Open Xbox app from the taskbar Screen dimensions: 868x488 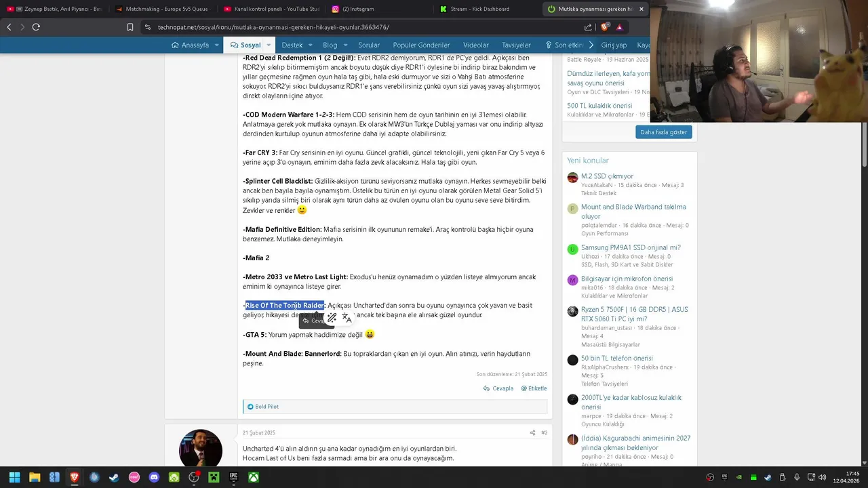(253, 477)
